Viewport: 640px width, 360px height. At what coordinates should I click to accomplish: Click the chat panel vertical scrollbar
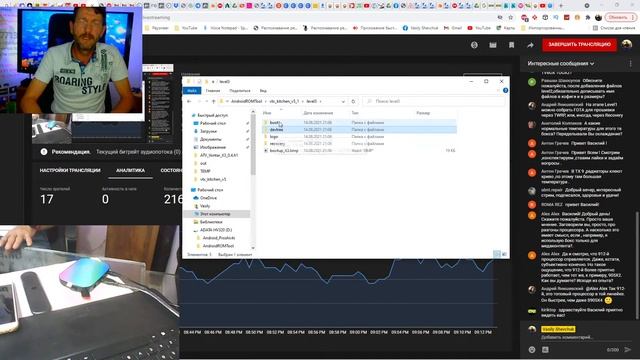pyautogui.click(x=637, y=265)
